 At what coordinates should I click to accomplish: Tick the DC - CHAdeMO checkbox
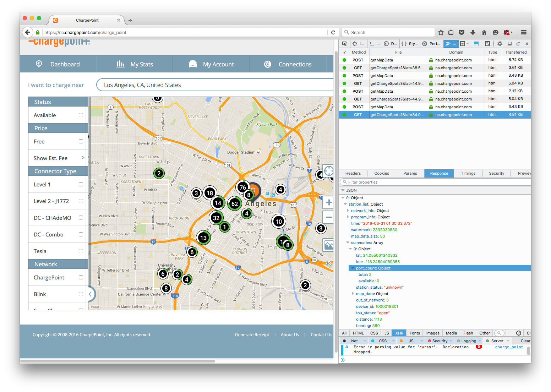coord(81,218)
